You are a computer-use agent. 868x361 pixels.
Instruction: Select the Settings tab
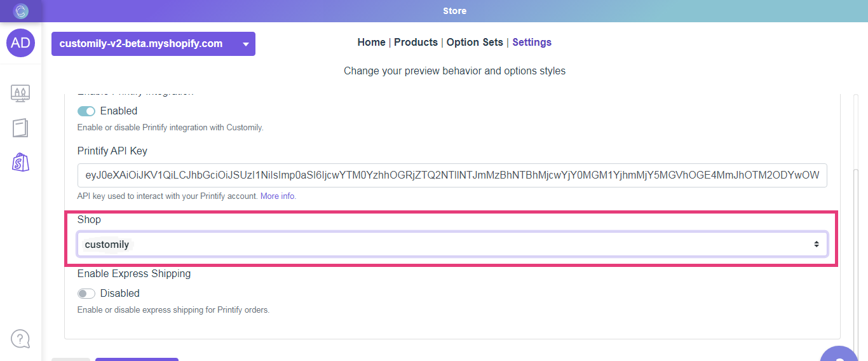coord(532,43)
